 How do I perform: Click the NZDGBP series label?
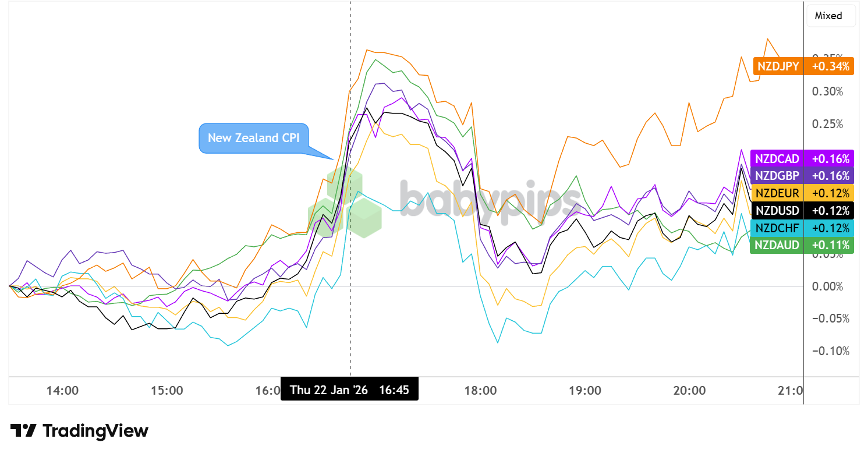tap(777, 175)
